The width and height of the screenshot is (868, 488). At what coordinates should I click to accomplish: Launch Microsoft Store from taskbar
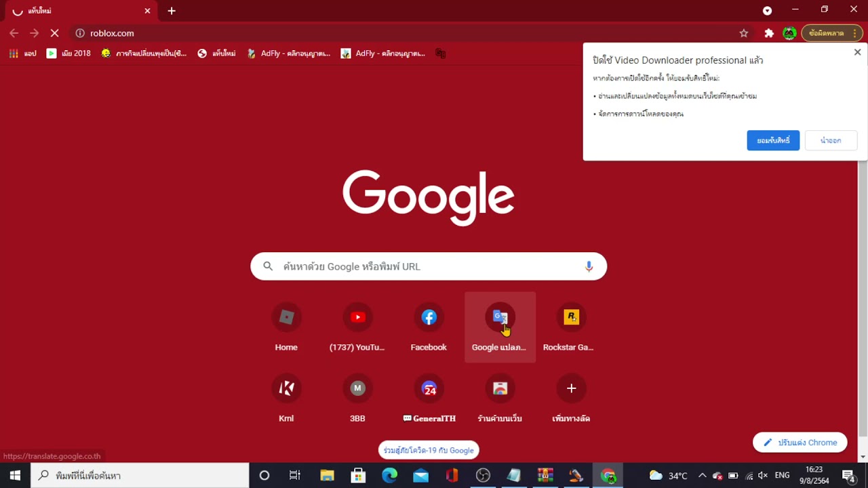pyautogui.click(x=358, y=475)
